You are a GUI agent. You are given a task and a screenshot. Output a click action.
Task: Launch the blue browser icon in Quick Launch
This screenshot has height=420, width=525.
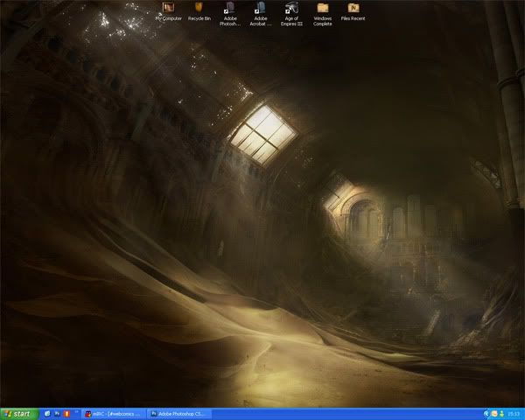pos(48,413)
